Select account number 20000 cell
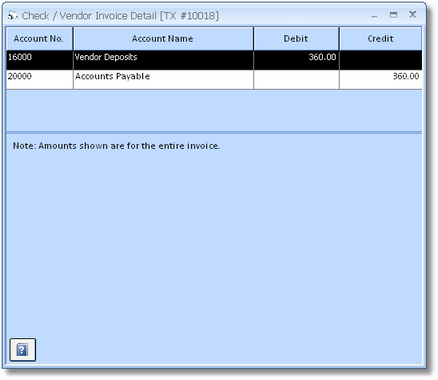 pyautogui.click(x=39, y=79)
